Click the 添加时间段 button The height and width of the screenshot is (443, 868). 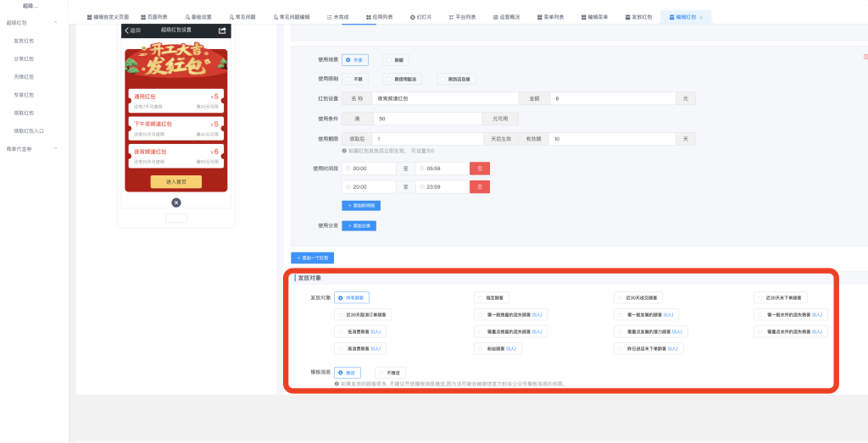[361, 205]
